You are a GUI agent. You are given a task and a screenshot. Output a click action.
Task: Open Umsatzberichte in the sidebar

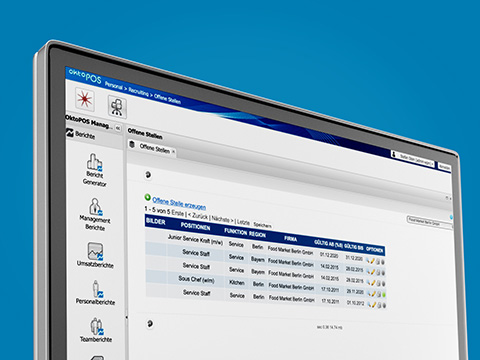(95, 255)
